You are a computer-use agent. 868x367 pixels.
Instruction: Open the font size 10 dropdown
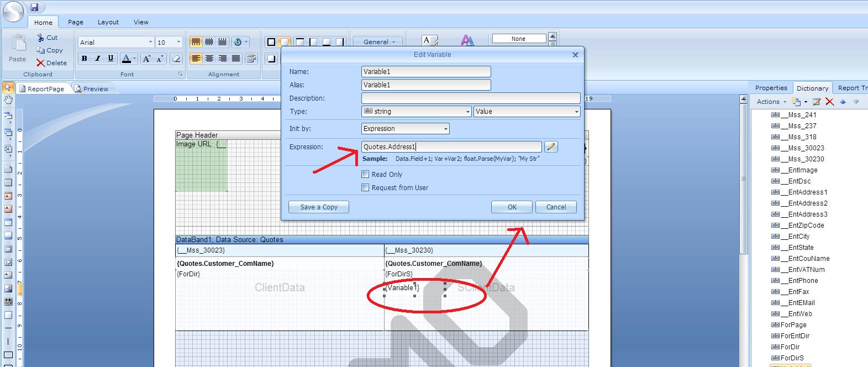178,42
